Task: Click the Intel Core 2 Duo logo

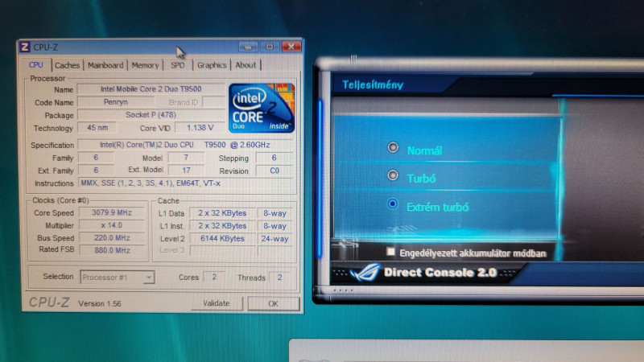Action: [262, 108]
